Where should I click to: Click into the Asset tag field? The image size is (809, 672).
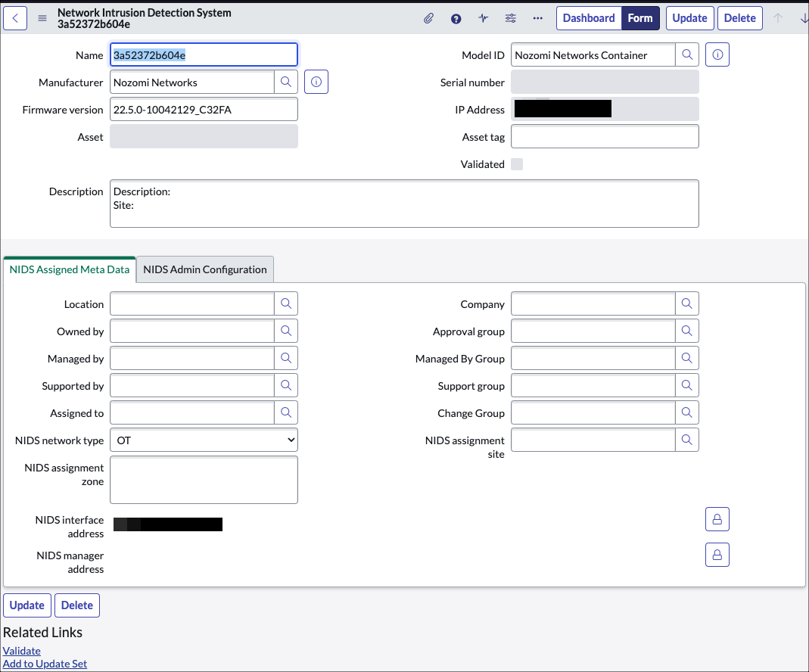(604, 136)
